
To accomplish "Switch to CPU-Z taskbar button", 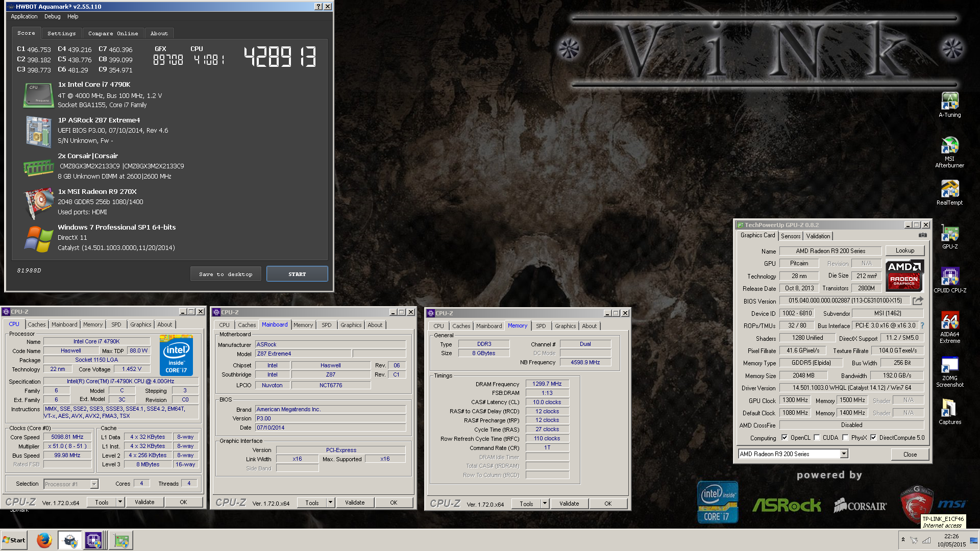I will click(x=94, y=540).
